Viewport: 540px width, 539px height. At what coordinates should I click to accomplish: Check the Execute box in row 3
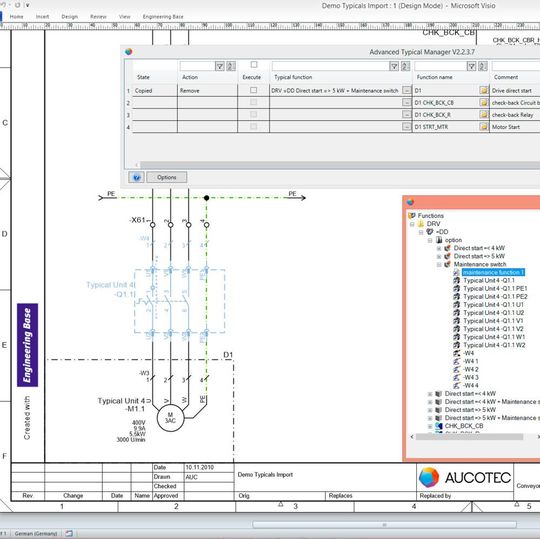(x=253, y=114)
